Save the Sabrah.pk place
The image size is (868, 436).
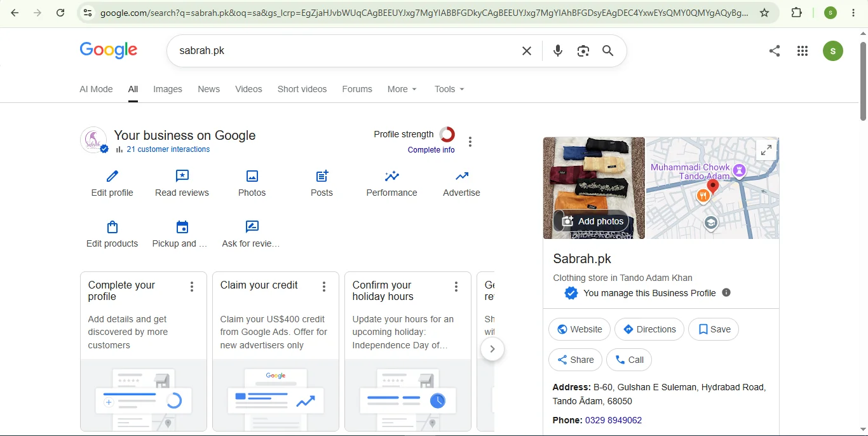(714, 329)
